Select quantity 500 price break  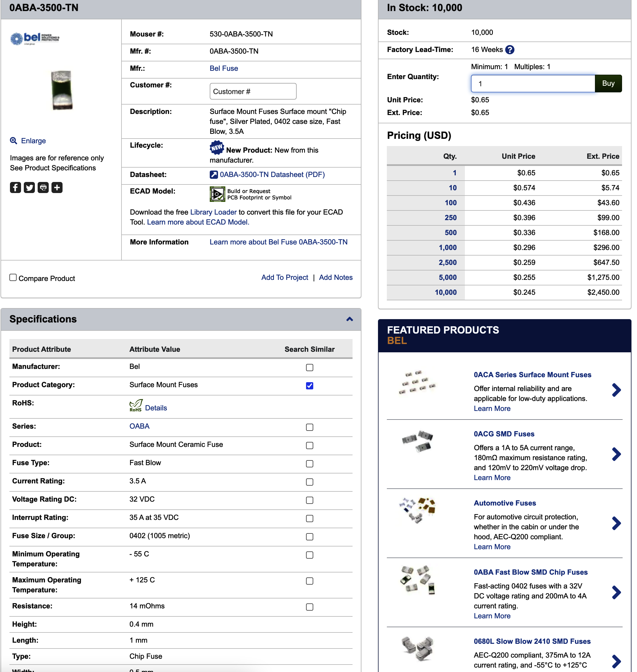[x=450, y=233]
